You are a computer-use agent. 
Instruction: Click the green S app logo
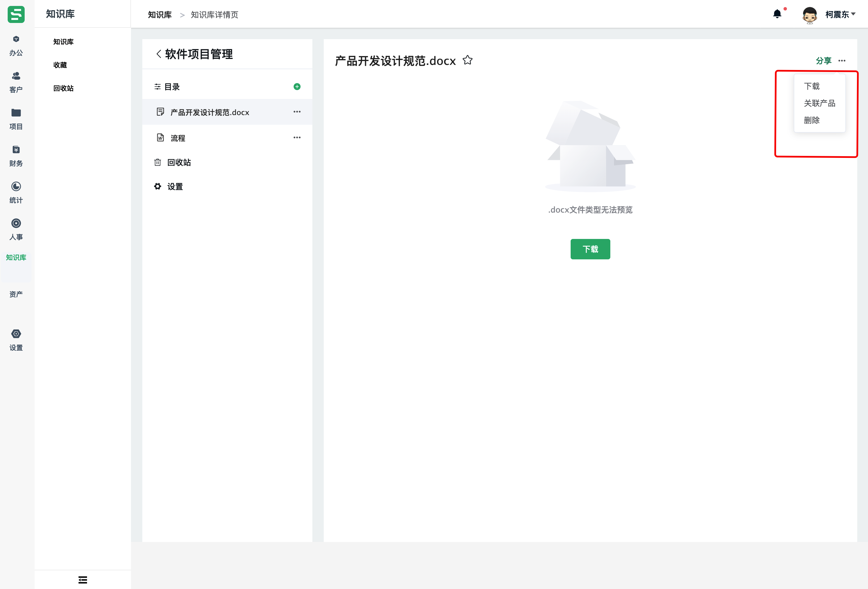point(16,14)
